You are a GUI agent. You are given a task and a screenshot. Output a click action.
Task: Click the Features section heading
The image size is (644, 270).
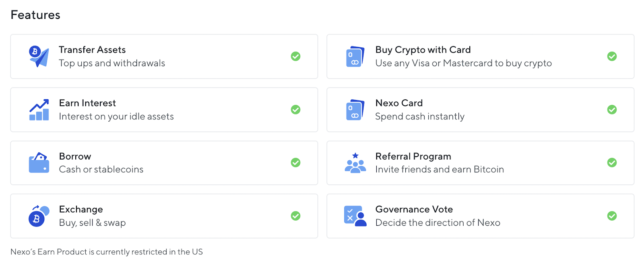coord(35,15)
